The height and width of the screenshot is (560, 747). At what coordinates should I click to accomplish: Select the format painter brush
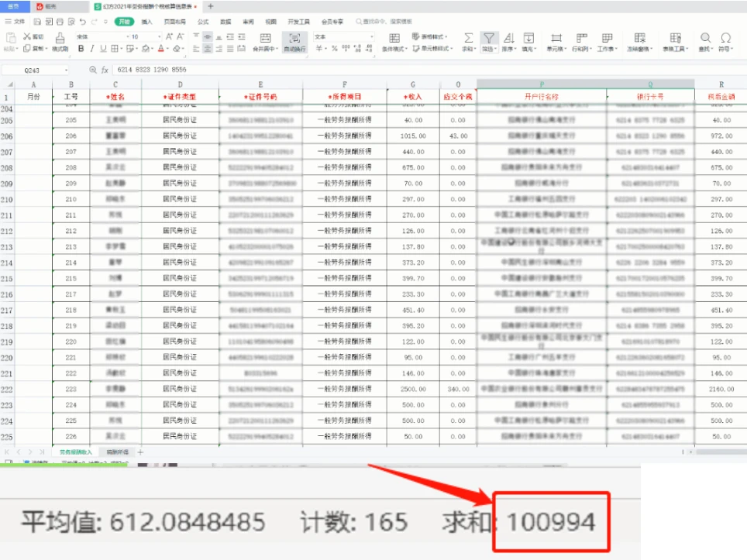coord(60,41)
